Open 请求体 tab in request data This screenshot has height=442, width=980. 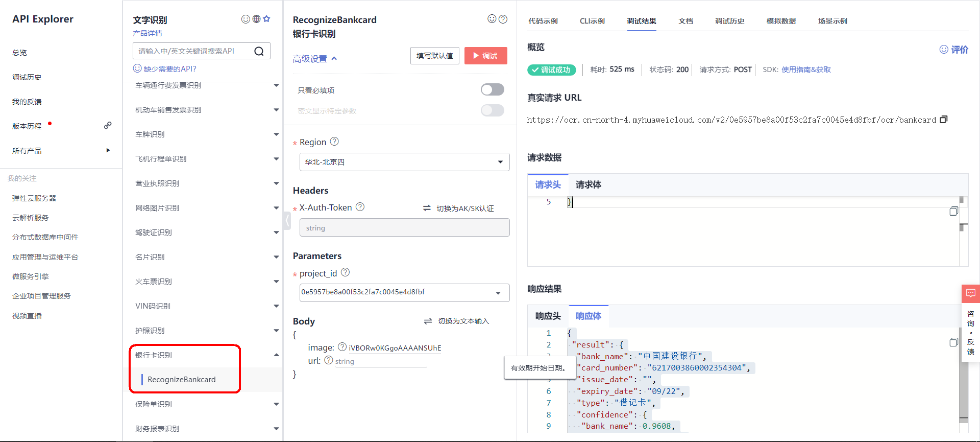pos(589,184)
